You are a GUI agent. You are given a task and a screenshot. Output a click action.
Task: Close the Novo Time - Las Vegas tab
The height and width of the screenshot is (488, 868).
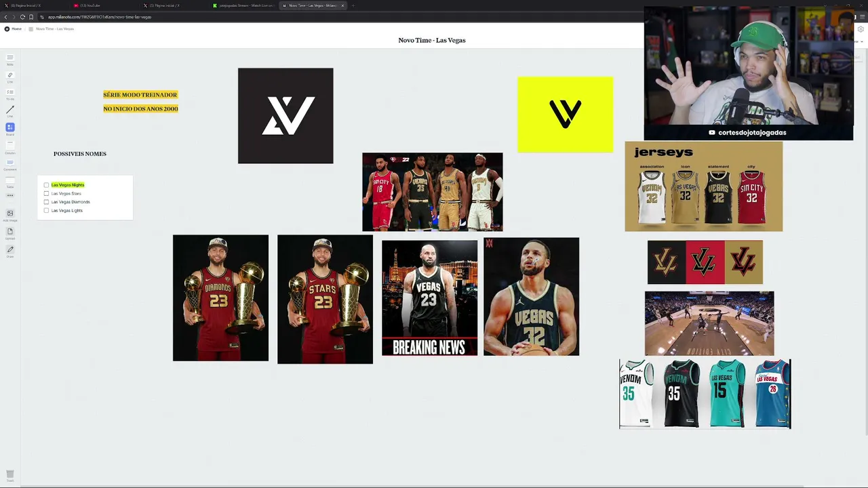[342, 5]
